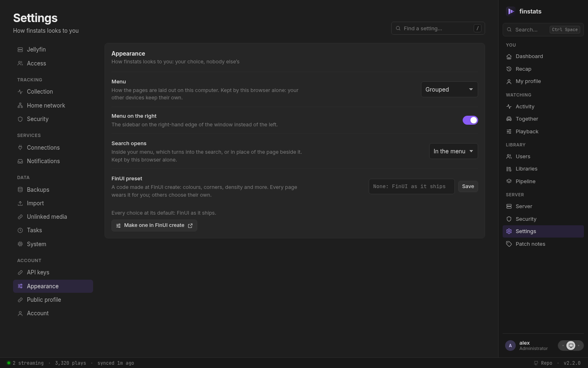The image size is (588, 368).
Task: Open the Import upload icon
Action: 20,203
